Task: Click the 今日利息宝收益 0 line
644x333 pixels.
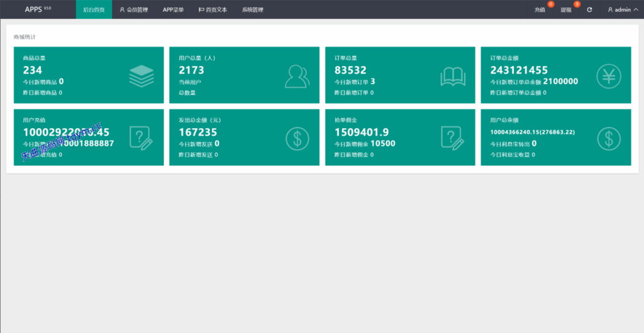Action: (x=513, y=155)
